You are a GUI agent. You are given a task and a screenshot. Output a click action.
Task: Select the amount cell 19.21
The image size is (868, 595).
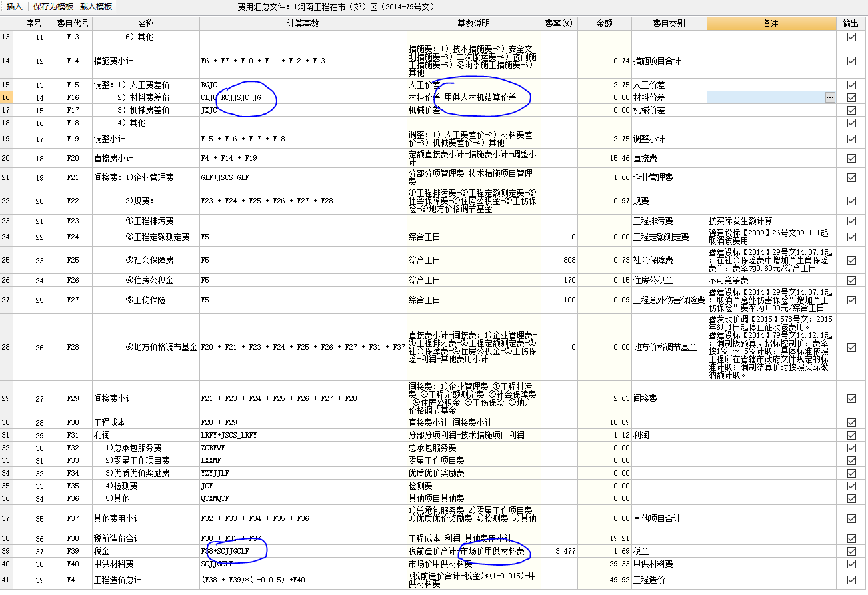pyautogui.click(x=604, y=538)
